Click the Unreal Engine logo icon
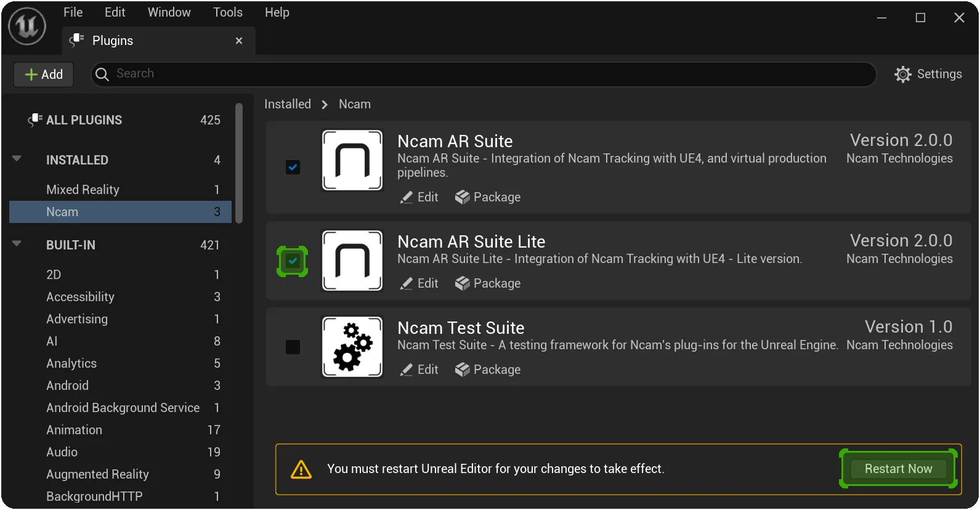The image size is (980, 510). [27, 26]
